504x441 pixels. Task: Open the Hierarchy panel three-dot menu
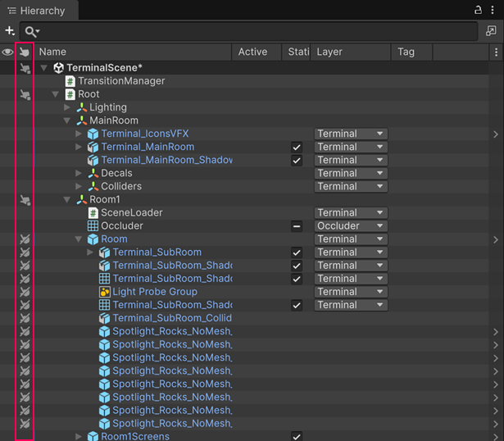pos(492,10)
